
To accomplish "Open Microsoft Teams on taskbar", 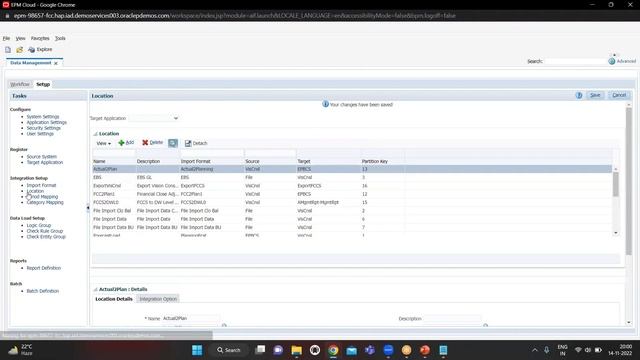I will (x=370, y=350).
